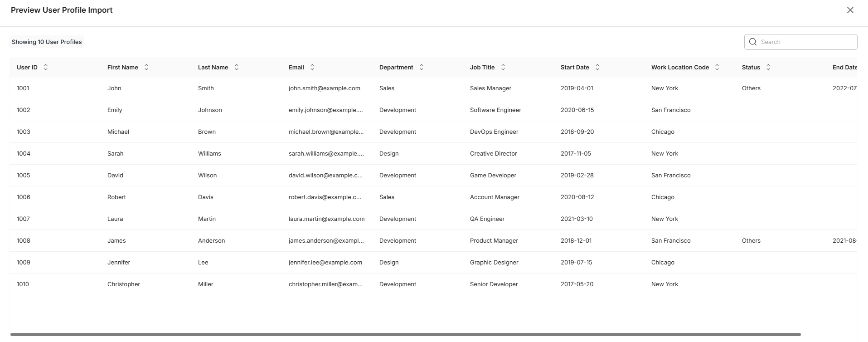Sort by User ID column arrows
Image resolution: width=868 pixels, height=342 pixels.
tap(46, 67)
